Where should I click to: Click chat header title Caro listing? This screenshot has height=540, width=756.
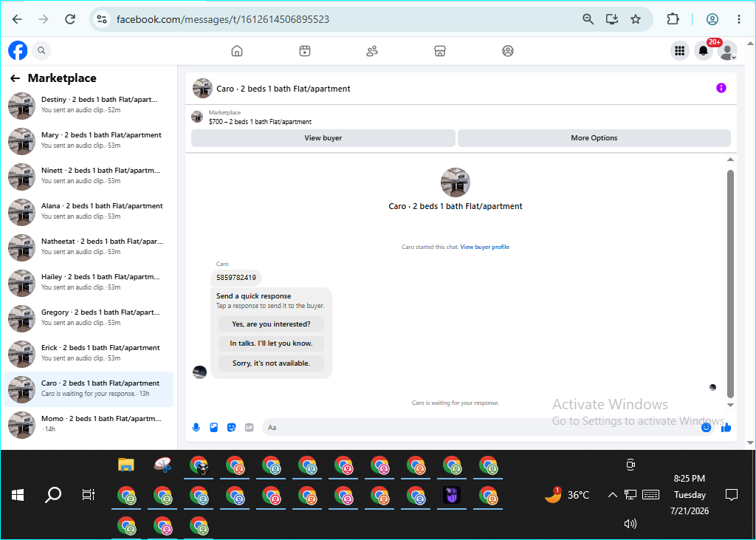(x=283, y=89)
